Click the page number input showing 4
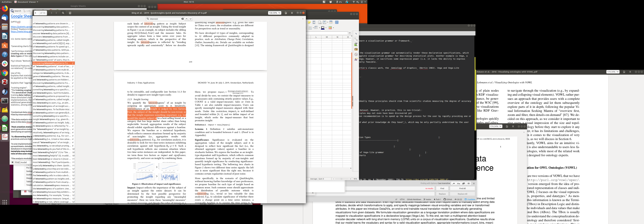This screenshot has height=224, width=644. coord(36,13)
